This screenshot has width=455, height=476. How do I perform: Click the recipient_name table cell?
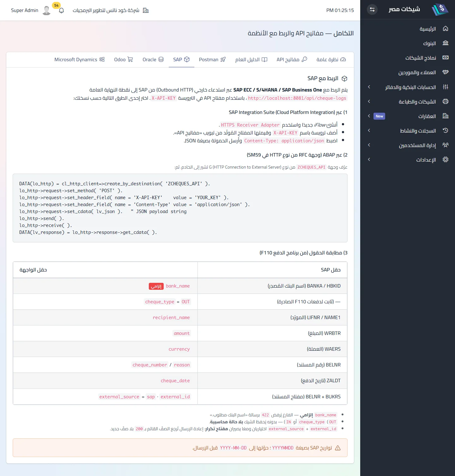[105, 318]
